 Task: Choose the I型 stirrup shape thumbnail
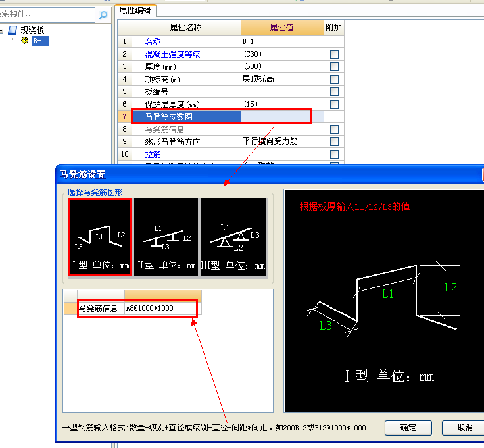tap(100, 237)
